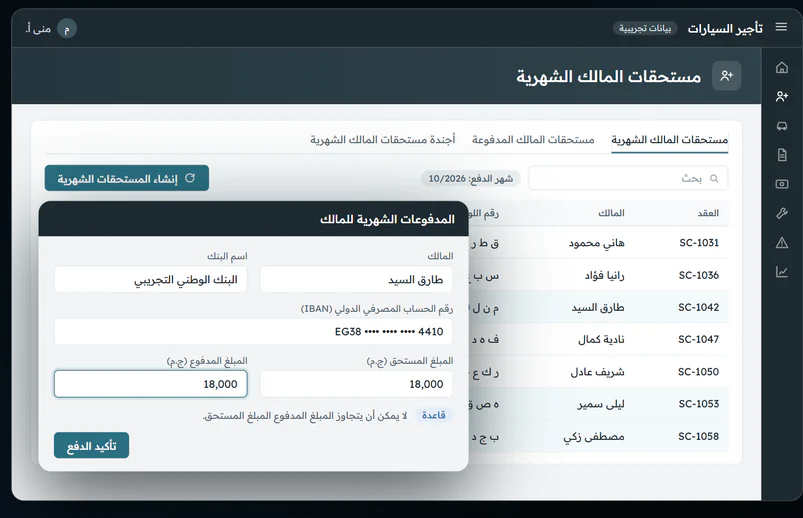This screenshot has width=803, height=518.
Task: Click owner هاني محمود in table
Action: (597, 243)
